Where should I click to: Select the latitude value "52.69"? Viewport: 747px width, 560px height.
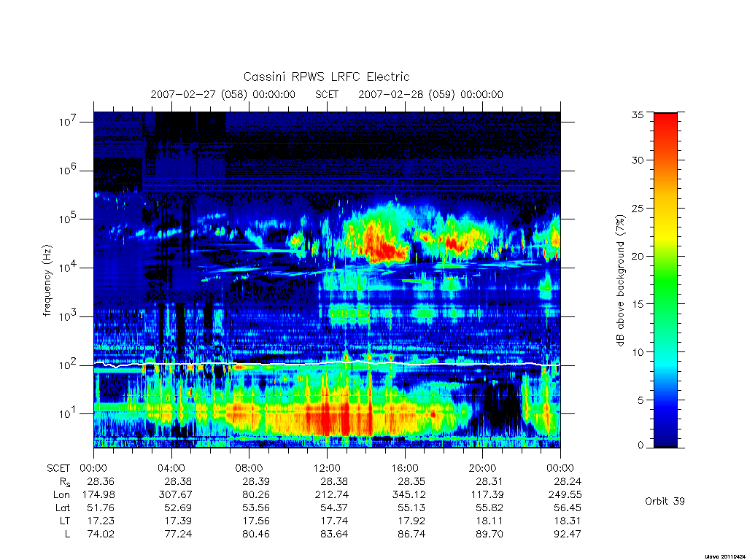178,507
